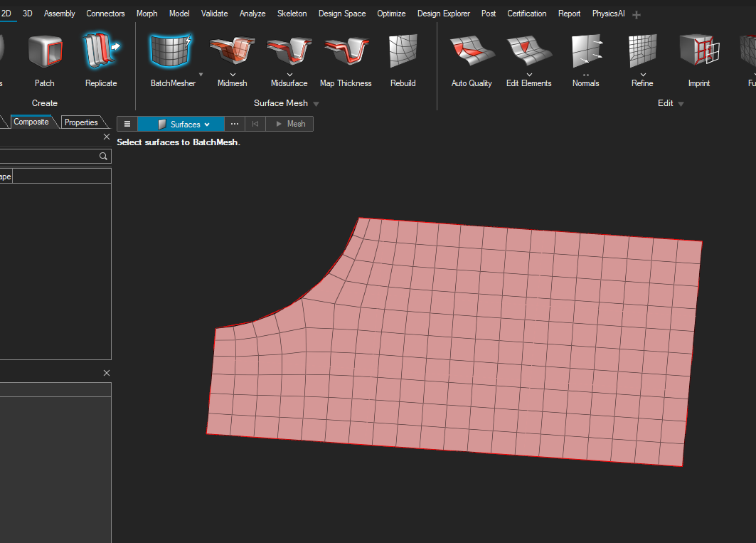Open the Post ribbon tab
Screen dimensions: 756x543
[x=489, y=14]
